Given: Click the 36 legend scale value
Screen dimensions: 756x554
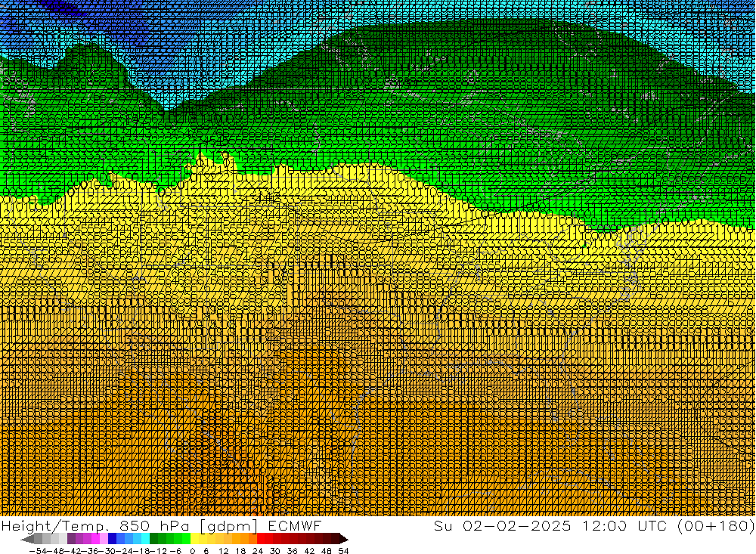Looking at the screenshot, I should (x=292, y=551).
